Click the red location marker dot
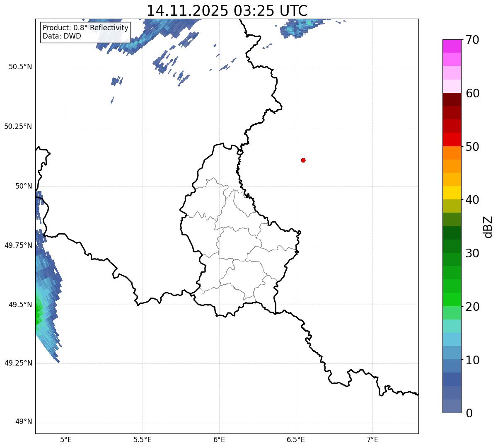The image size is (498, 448). pos(303,160)
